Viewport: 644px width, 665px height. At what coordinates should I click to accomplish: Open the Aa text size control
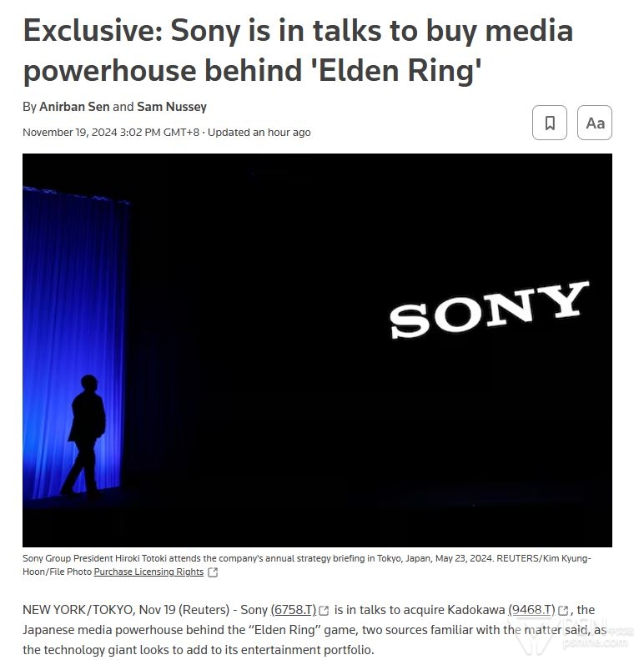pos(595,123)
